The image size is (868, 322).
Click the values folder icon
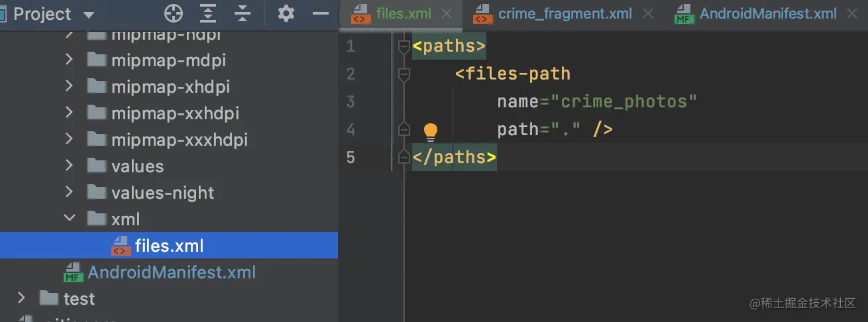point(97,166)
